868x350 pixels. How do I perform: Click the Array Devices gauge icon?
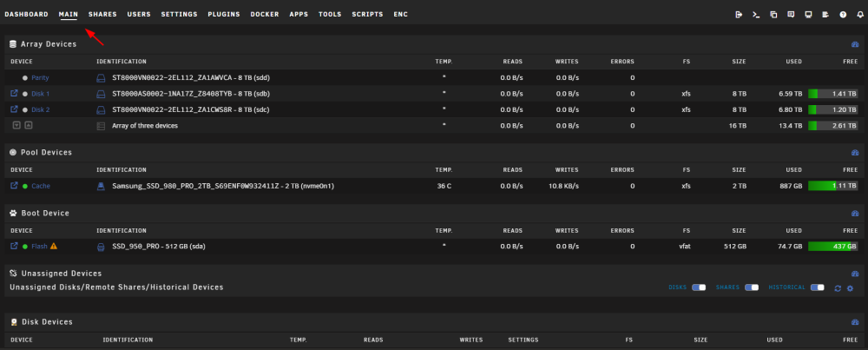pos(855,44)
